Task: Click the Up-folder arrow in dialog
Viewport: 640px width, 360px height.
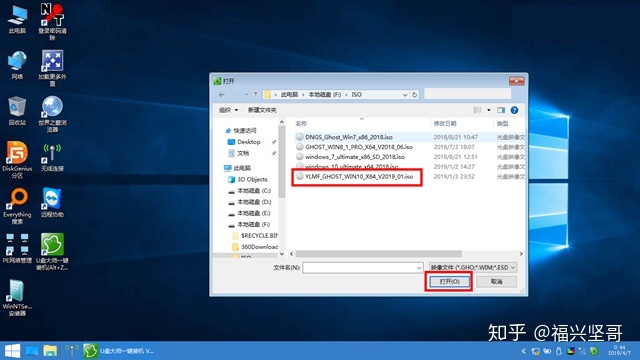Action: (x=256, y=94)
